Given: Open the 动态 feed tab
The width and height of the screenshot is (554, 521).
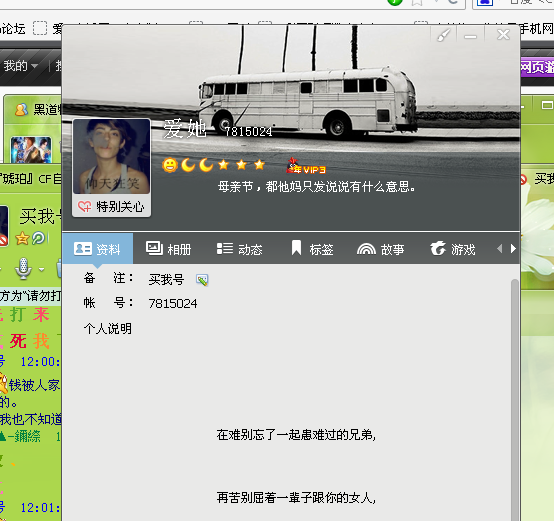Looking at the screenshot, I should [x=240, y=249].
